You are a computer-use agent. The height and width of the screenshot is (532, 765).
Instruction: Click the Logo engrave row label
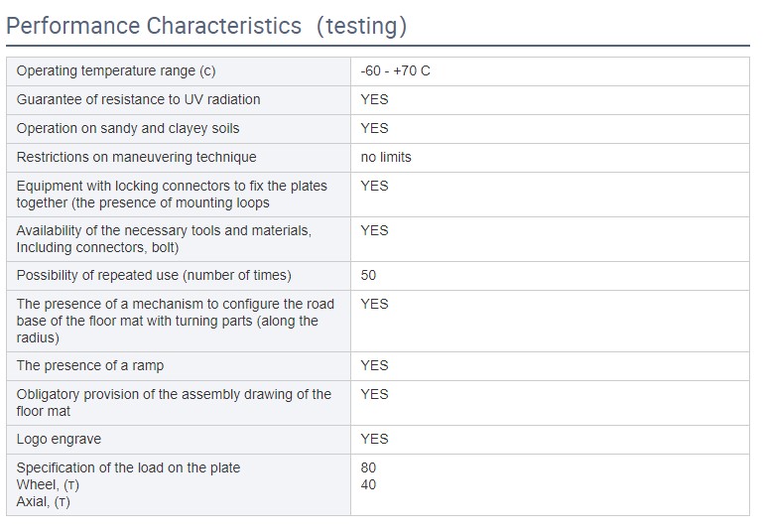click(59, 439)
